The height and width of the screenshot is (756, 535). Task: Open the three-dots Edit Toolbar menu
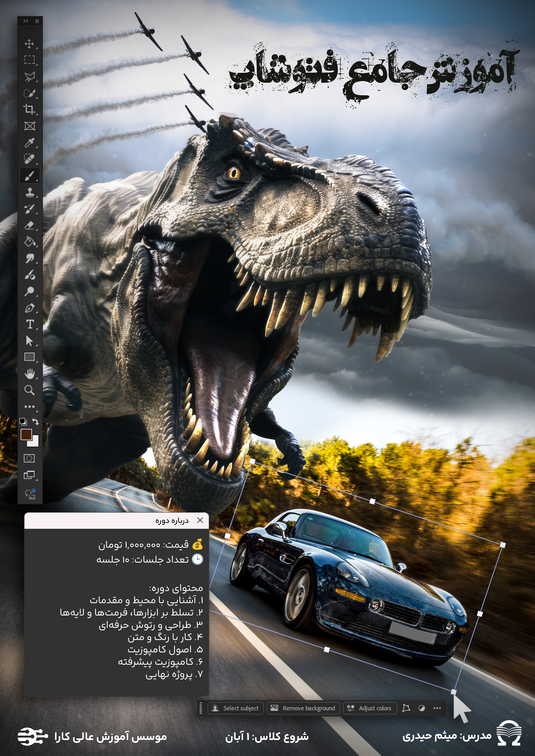coord(29,407)
